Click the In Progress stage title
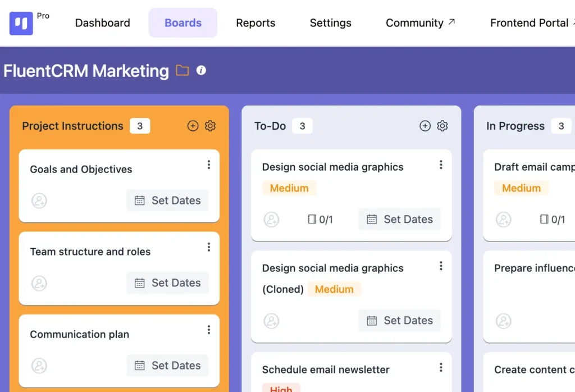575x392 pixels. pos(515,126)
